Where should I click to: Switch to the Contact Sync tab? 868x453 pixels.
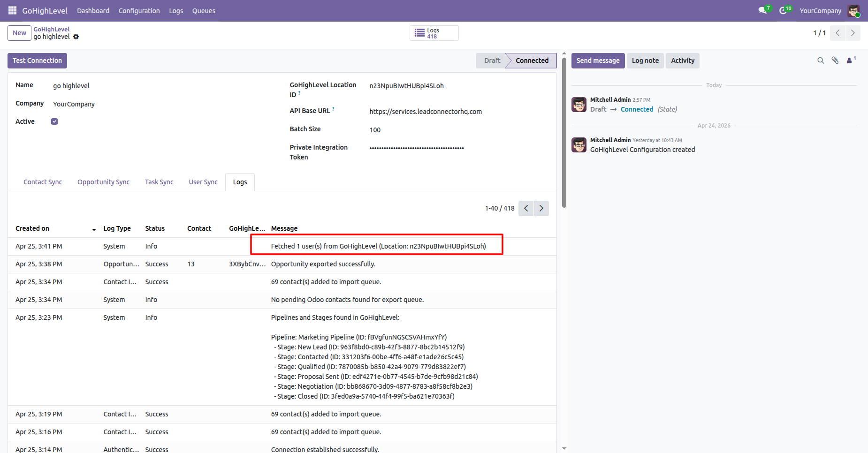(x=43, y=182)
